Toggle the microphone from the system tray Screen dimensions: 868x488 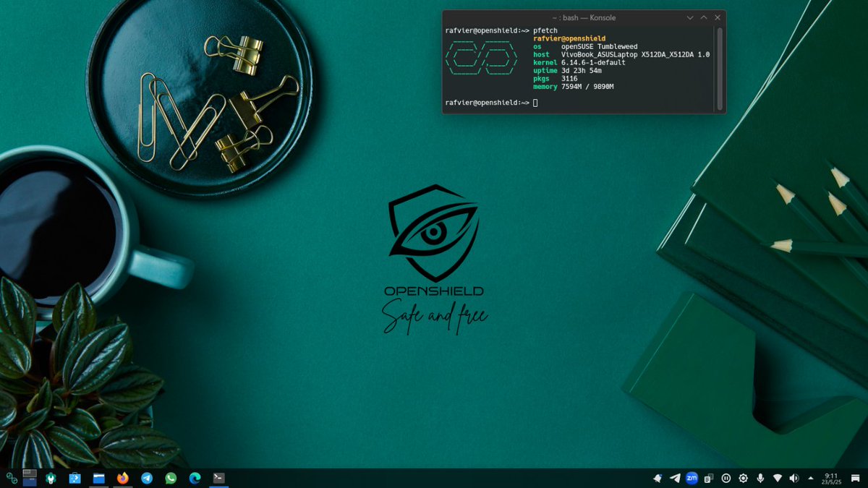click(x=760, y=478)
